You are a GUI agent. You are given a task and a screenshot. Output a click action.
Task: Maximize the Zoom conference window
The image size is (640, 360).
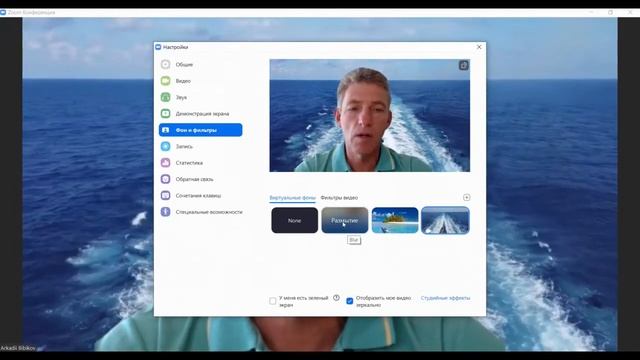point(610,12)
